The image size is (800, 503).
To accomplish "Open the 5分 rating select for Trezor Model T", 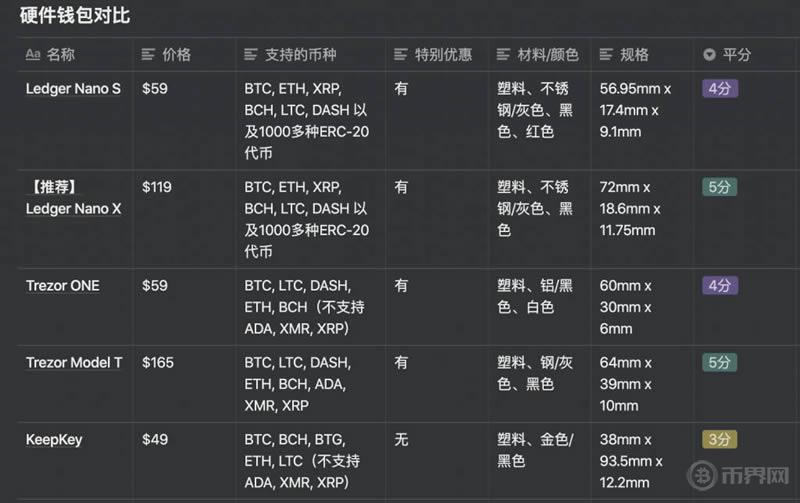I will click(x=720, y=362).
